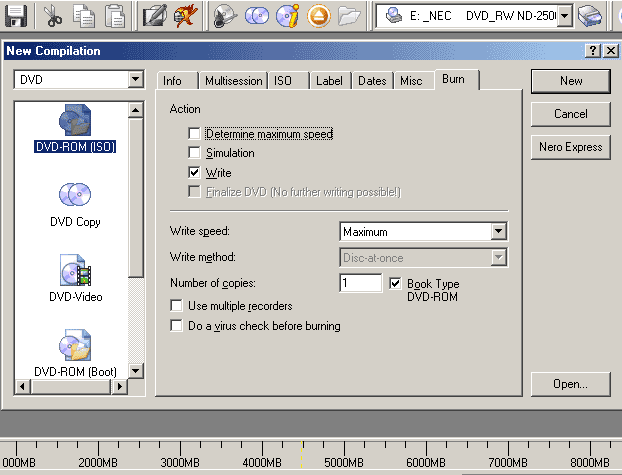Click the Disc Info toolbar icon
Screen dimensions: 622x475
pos(288,16)
